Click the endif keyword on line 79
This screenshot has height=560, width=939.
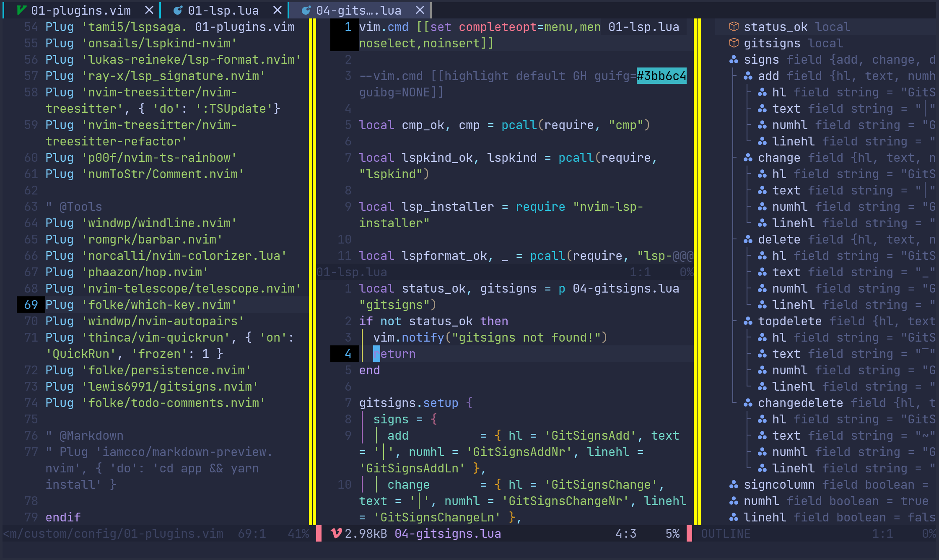(x=63, y=517)
